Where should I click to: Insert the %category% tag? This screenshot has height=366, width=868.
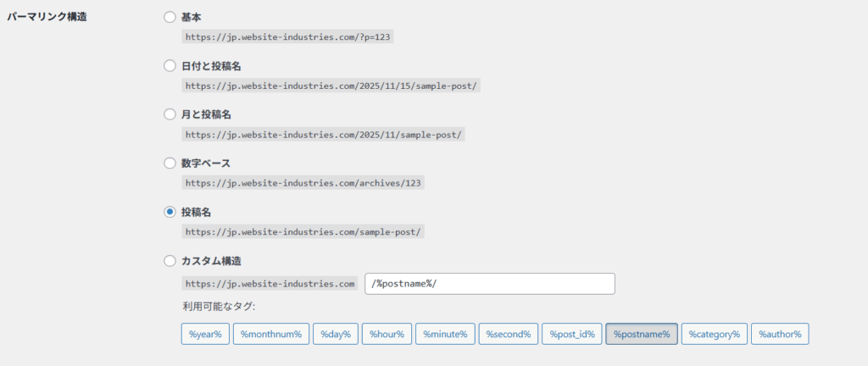click(x=714, y=334)
